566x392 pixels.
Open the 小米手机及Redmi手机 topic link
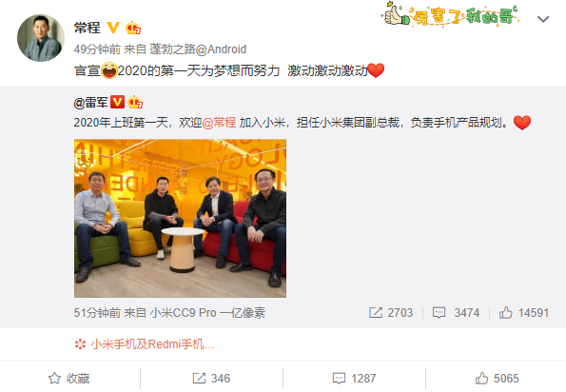[145, 344]
